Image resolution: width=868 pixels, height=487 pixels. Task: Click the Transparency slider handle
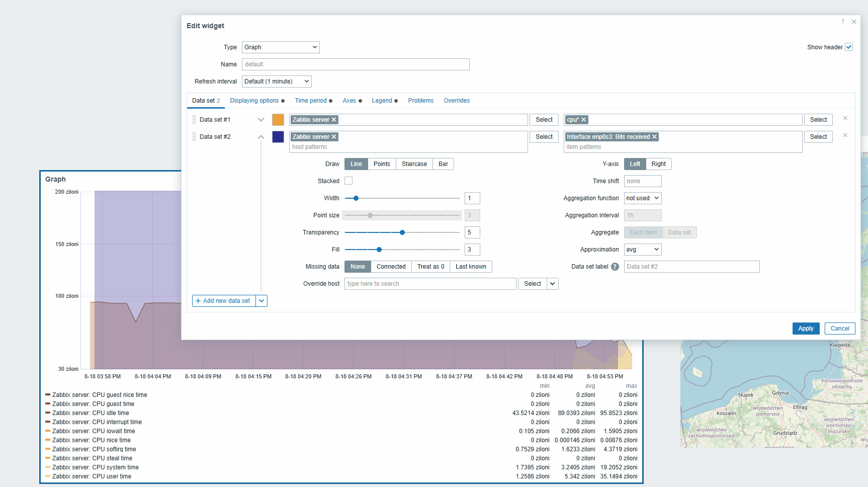pos(402,232)
